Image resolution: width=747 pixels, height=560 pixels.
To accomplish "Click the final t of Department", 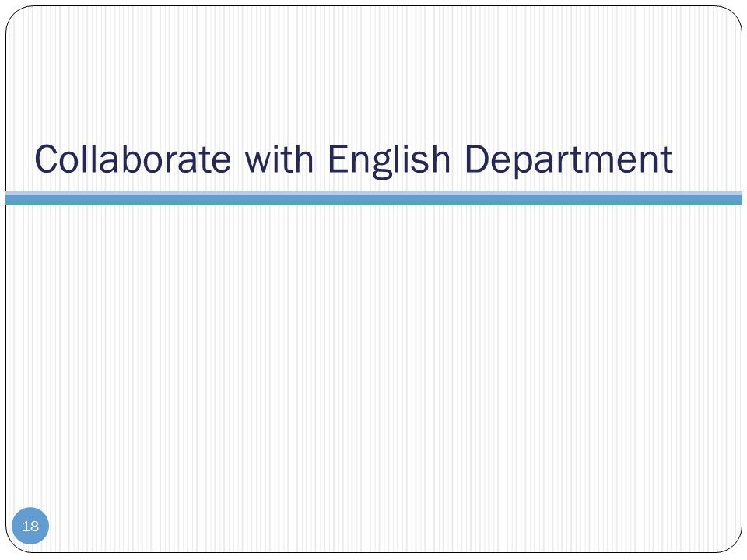I will click(x=667, y=160).
